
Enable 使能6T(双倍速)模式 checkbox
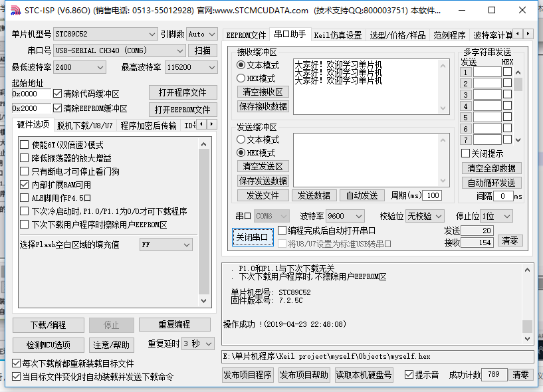pos(24,144)
